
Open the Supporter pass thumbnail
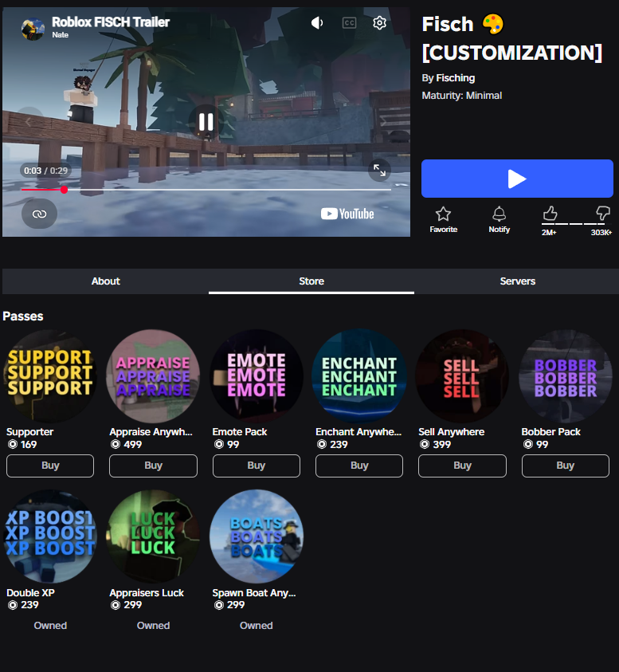pyautogui.click(x=50, y=376)
